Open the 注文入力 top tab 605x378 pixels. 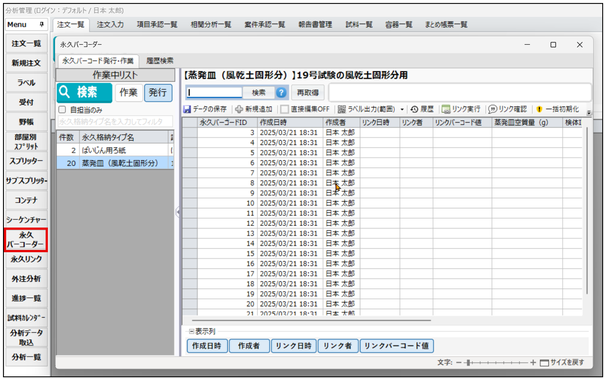tap(110, 24)
